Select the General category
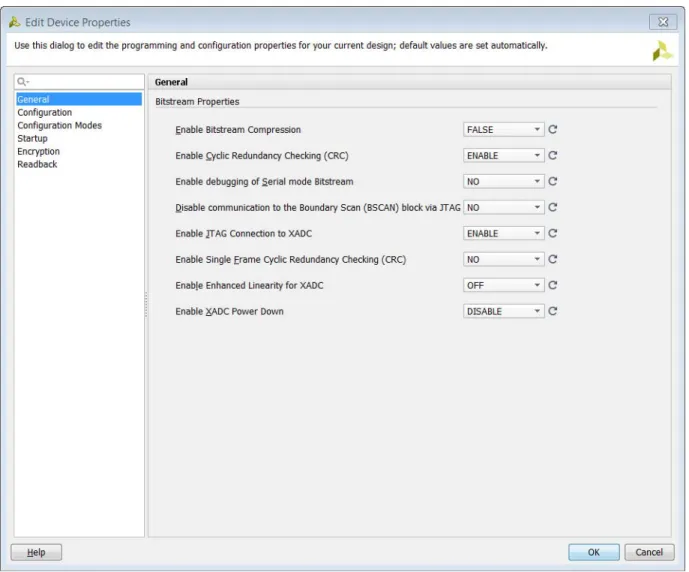This screenshot has width=689, height=572. point(79,99)
